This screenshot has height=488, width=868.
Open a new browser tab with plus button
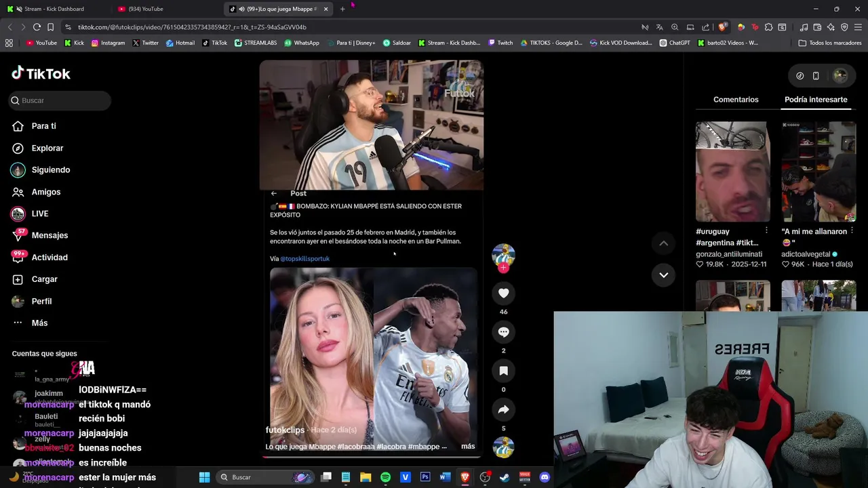pyautogui.click(x=342, y=9)
